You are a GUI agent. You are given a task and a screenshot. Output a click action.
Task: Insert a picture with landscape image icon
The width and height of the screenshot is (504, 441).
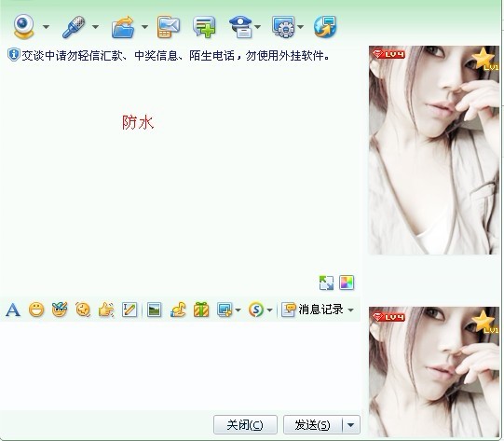155,310
